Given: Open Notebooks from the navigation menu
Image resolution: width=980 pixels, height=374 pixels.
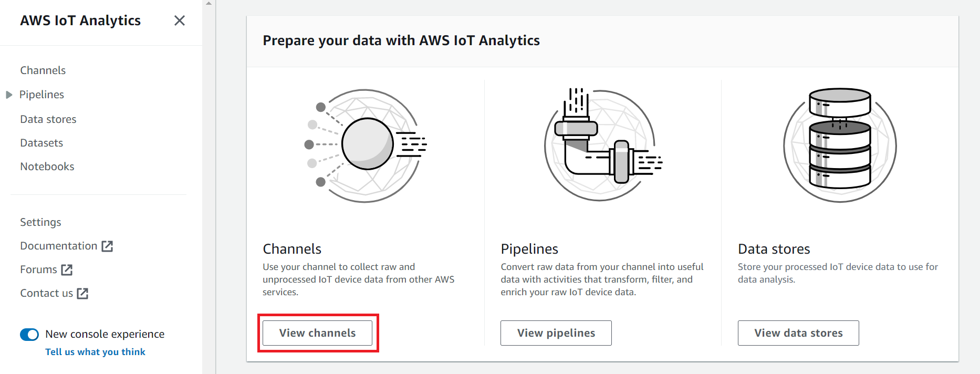Looking at the screenshot, I should [x=47, y=167].
